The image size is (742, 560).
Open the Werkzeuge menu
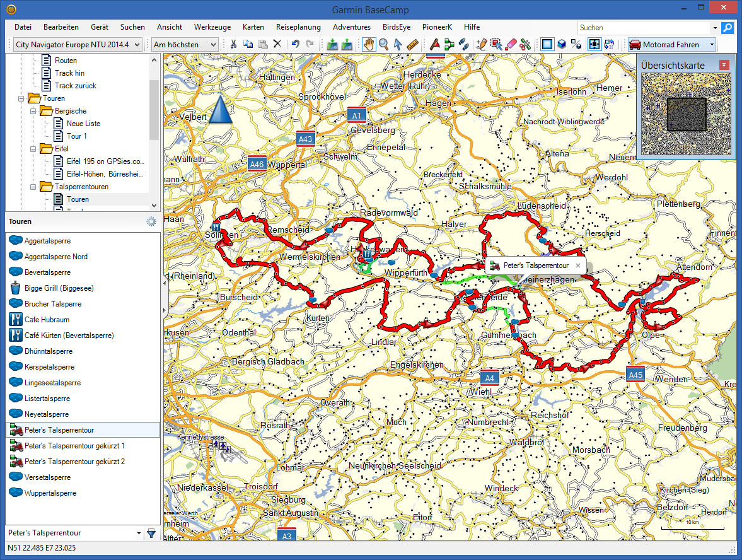(x=212, y=27)
